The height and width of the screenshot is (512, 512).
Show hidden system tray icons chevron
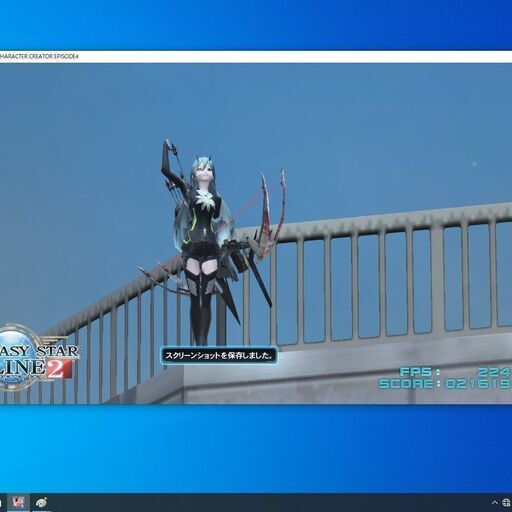click(x=495, y=503)
